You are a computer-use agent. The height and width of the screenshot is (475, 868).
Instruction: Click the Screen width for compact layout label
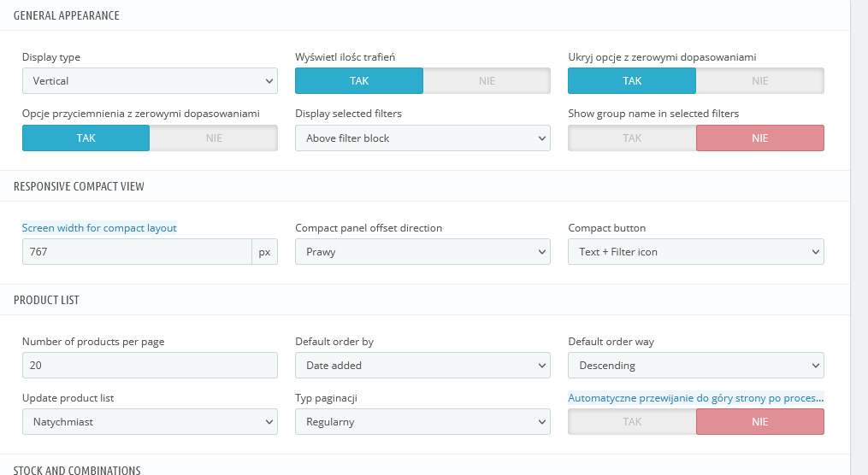[99, 228]
